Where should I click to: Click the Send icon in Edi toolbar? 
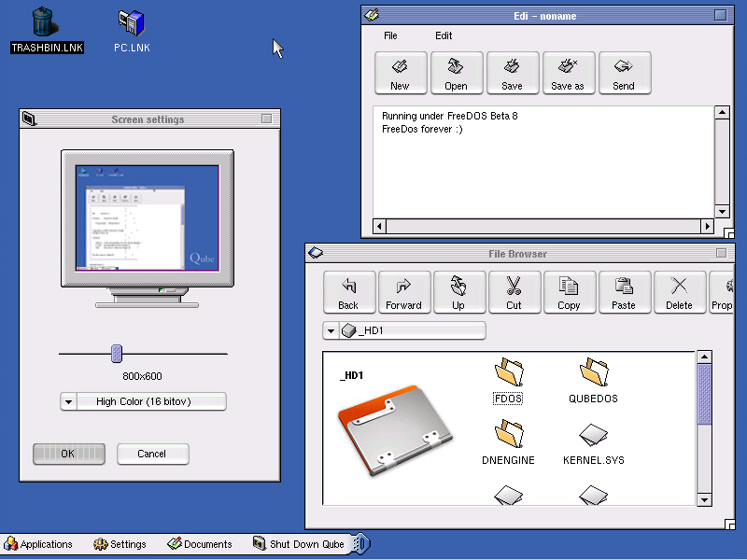click(624, 73)
